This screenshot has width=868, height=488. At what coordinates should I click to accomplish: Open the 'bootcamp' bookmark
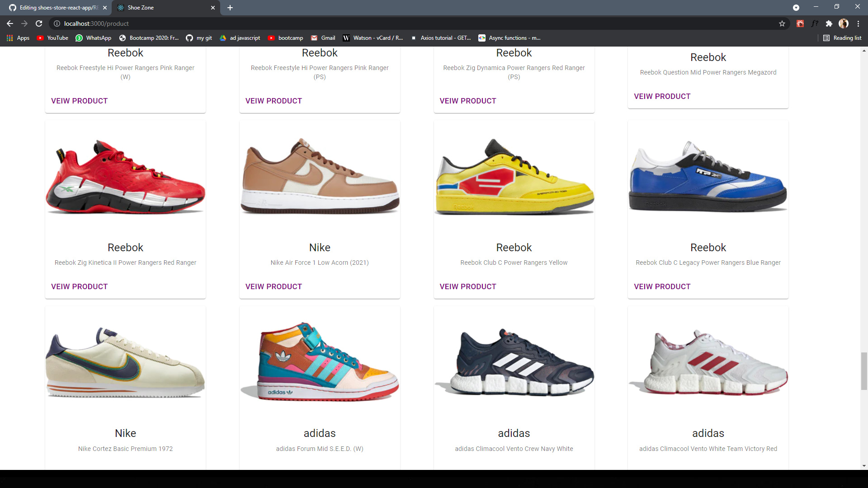[x=285, y=38]
